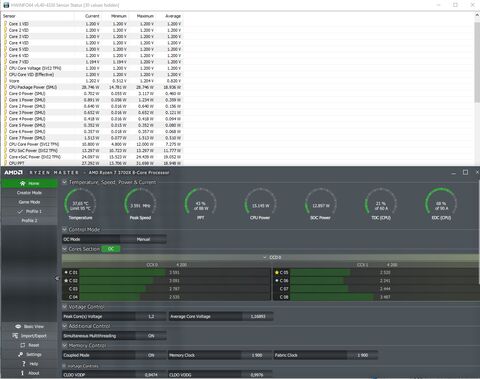This screenshot has height=379, width=480.
Task: Click the green OC badge in Cores Section
Action: click(x=111, y=249)
